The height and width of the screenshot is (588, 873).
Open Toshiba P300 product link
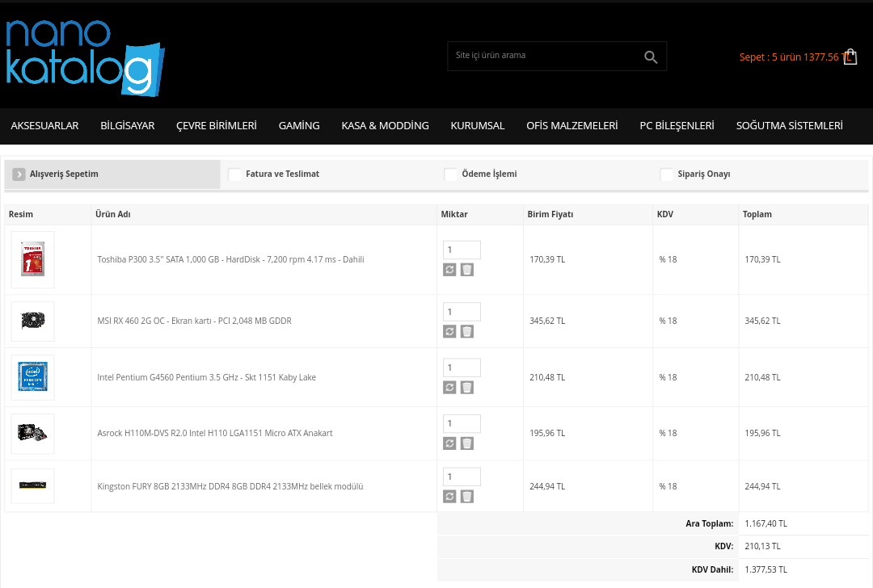coord(230,259)
